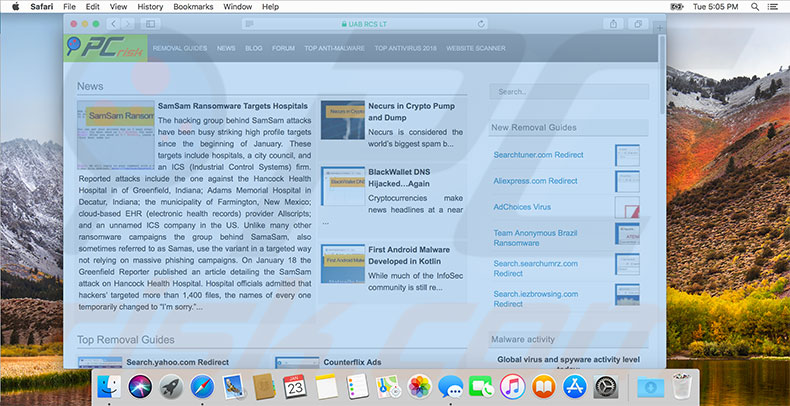Open the Bookmarks menu
The width and height of the screenshot is (790, 406).
[x=193, y=7]
